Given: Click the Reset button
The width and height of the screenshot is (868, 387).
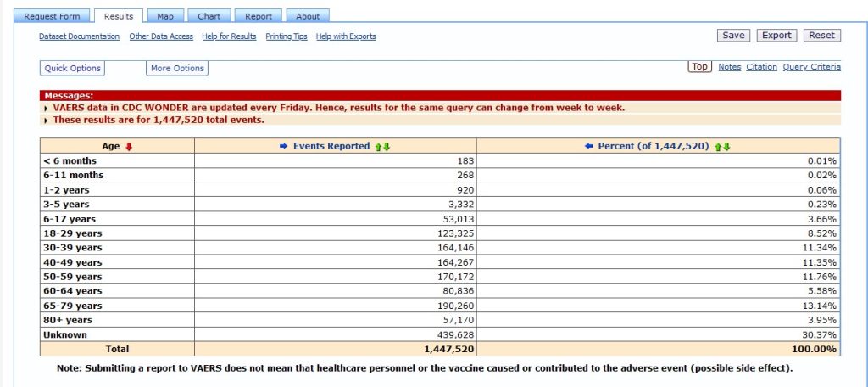Looking at the screenshot, I should (x=821, y=36).
